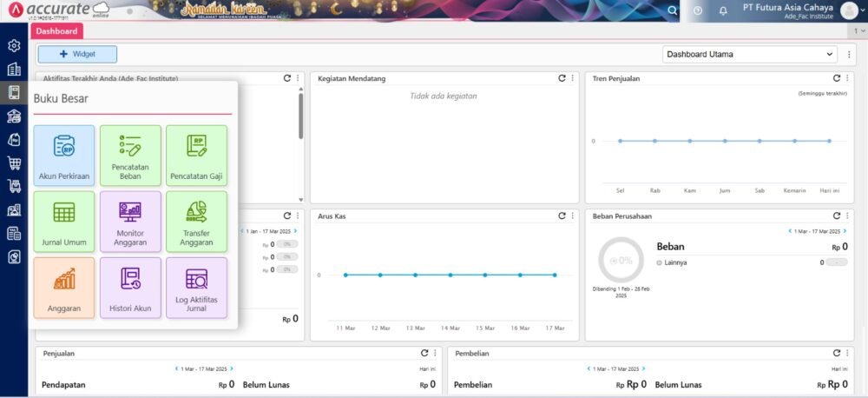Open the Anggaran budget tile
This screenshot has height=398, width=868.
point(64,288)
